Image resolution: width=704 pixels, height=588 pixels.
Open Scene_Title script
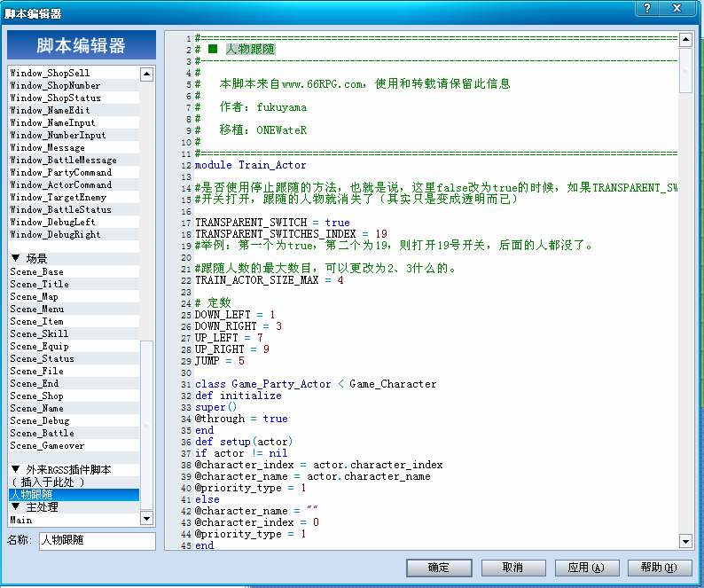(74, 285)
